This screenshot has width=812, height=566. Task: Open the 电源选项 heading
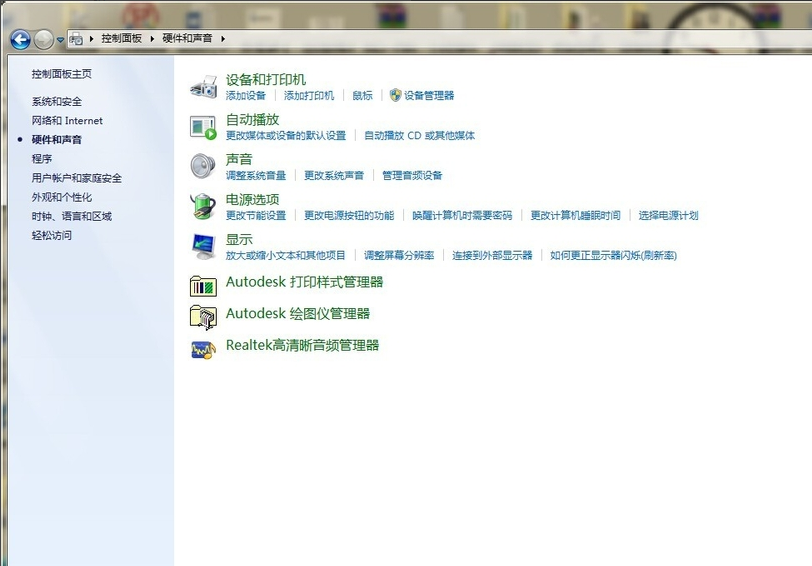click(x=252, y=199)
